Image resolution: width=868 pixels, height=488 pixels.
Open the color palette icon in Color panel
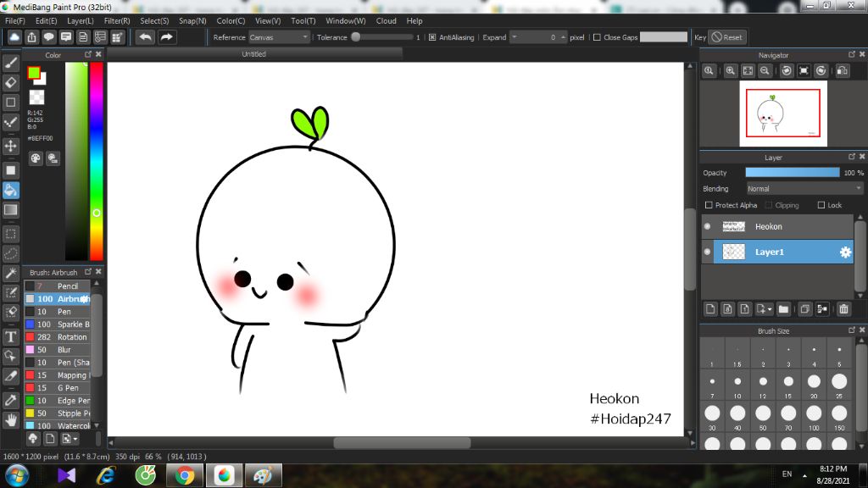pyautogui.click(x=36, y=158)
